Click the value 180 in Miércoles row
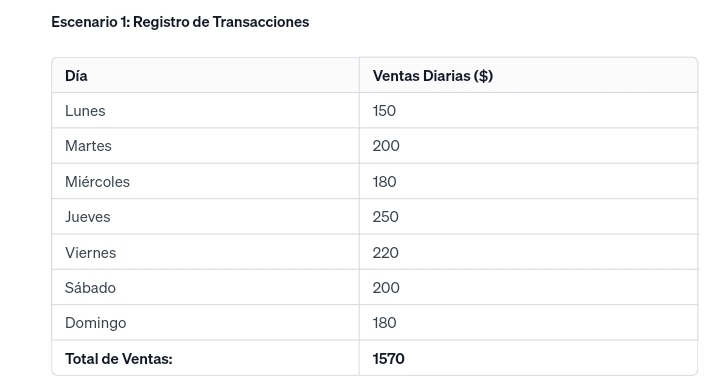The height and width of the screenshot is (390, 719). (x=384, y=181)
